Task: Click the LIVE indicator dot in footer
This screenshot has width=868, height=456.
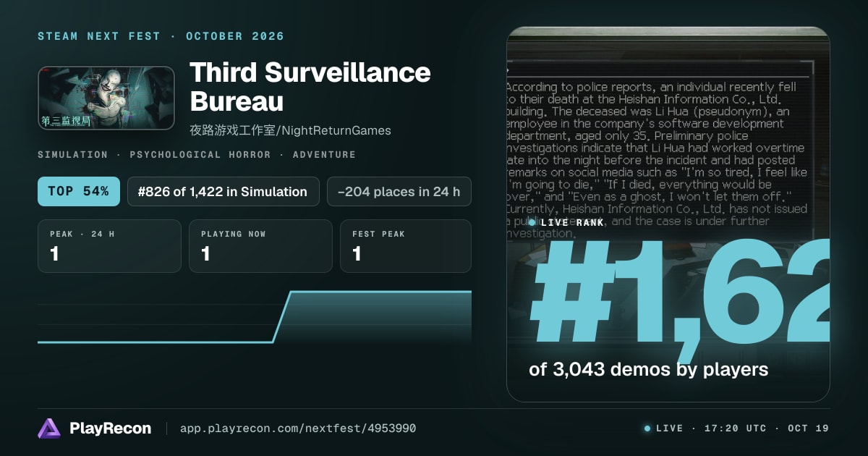Action: [647, 428]
